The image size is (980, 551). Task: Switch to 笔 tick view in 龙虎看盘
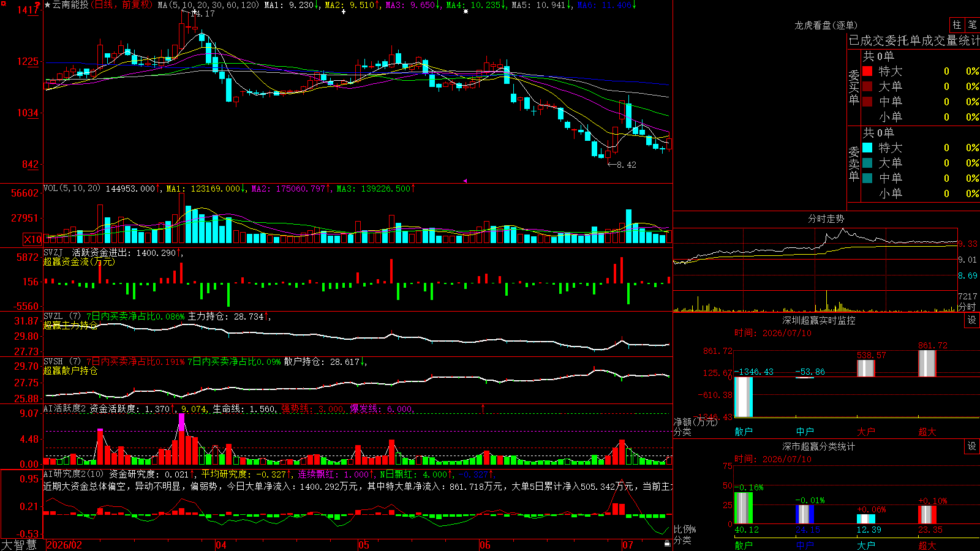coord(972,24)
